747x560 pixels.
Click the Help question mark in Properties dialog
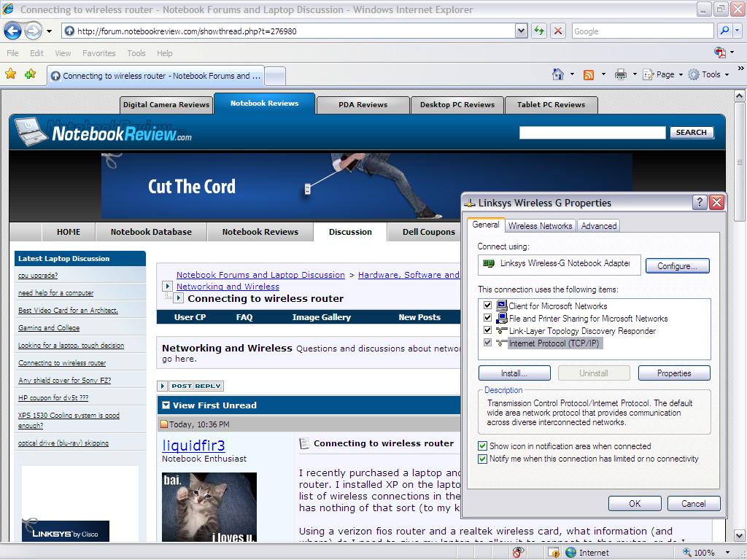pos(700,203)
